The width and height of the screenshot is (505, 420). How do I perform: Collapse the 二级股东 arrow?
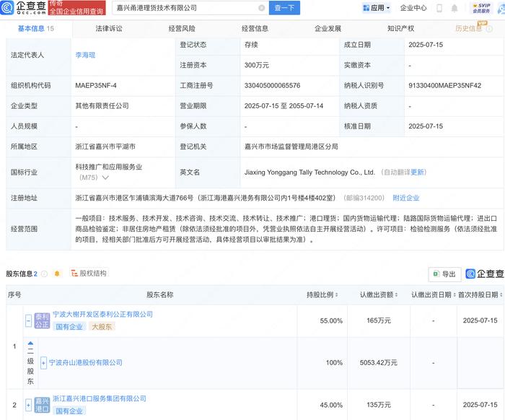click(x=30, y=344)
